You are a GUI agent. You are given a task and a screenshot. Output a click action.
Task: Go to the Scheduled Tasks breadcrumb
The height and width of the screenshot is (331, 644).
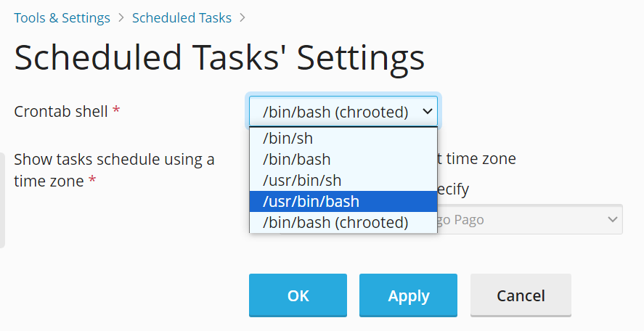pyautogui.click(x=182, y=17)
